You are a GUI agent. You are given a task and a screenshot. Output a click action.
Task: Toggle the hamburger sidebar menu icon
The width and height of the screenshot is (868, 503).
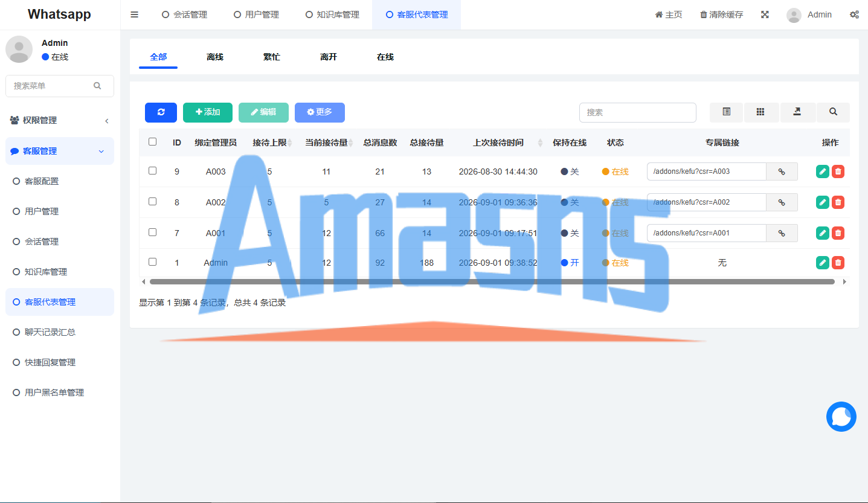[135, 14]
